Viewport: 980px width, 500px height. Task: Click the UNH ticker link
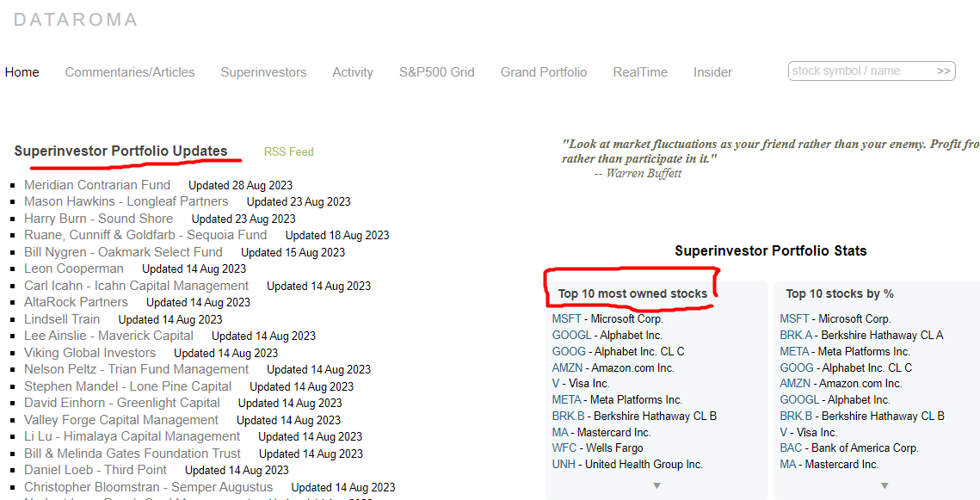(564, 465)
